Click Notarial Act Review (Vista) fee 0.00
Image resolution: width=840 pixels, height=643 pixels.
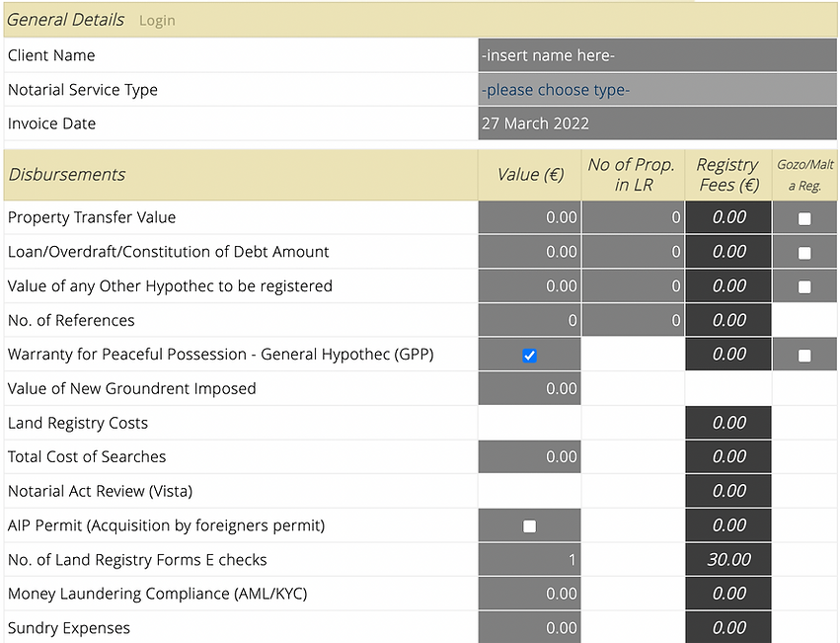(x=728, y=491)
